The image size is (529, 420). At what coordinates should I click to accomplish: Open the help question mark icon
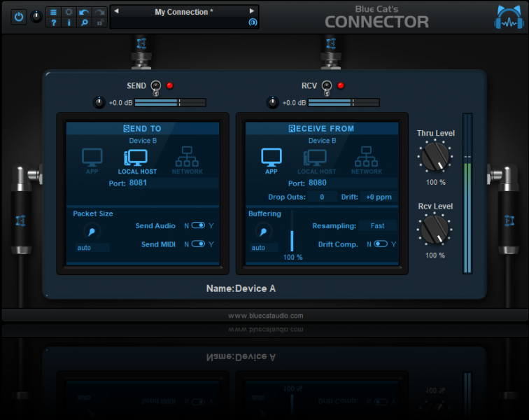coord(53,22)
